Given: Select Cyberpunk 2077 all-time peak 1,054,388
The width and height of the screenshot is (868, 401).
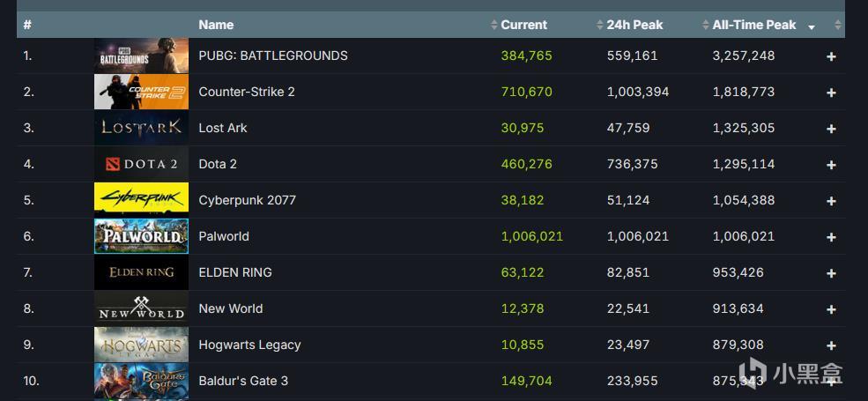Looking at the screenshot, I should (x=744, y=200).
